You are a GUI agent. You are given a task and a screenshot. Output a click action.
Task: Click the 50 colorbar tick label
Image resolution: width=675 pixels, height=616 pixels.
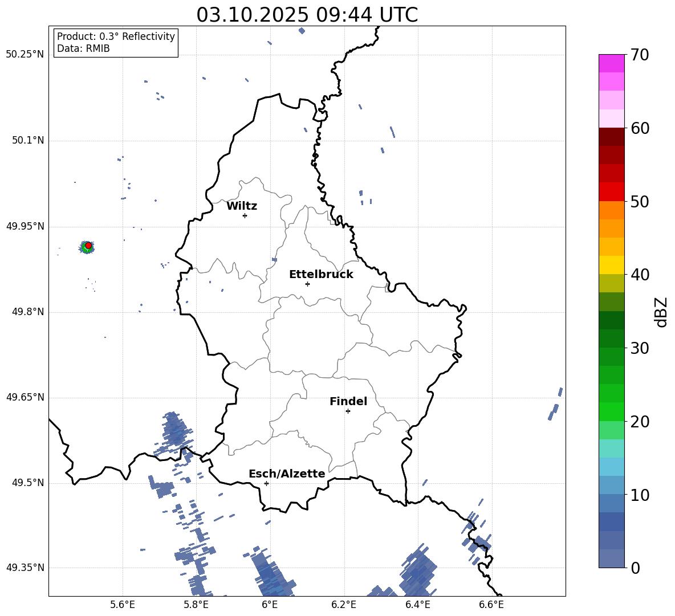click(x=640, y=202)
